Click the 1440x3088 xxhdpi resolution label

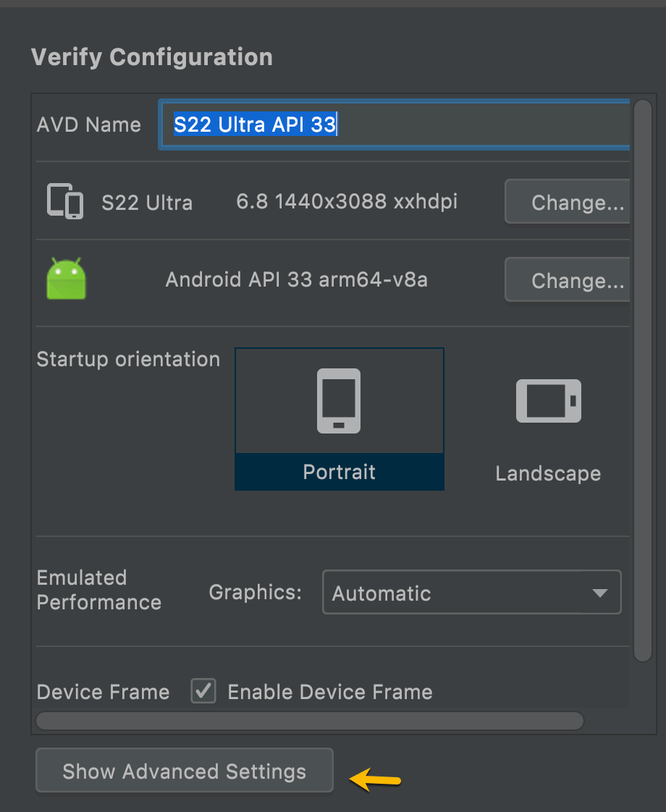(x=346, y=202)
